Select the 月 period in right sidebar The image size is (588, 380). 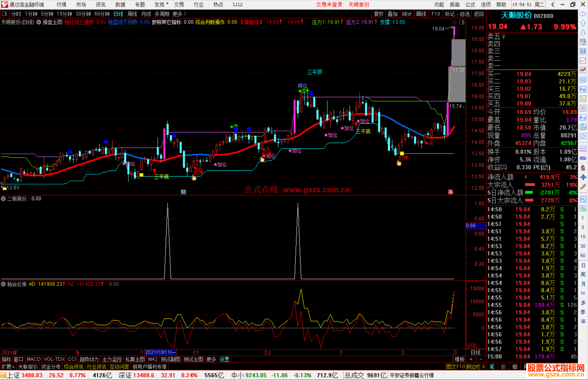[583, 284]
